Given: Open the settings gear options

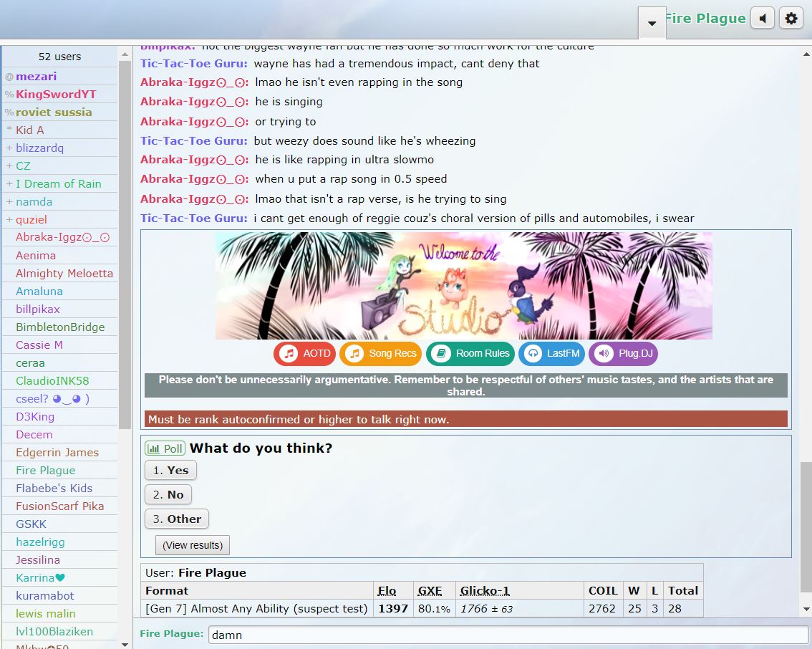Looking at the screenshot, I should pos(791,19).
